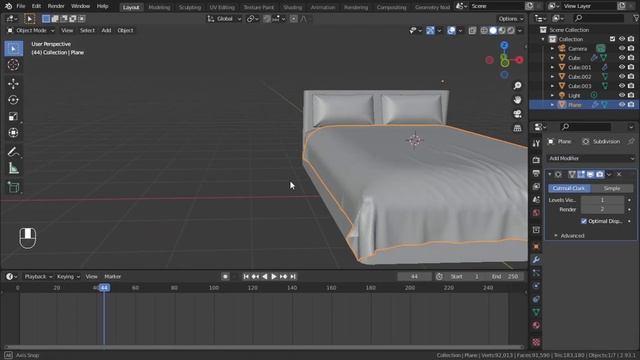Open the viewport Add menu
640x360 pixels.
click(106, 31)
